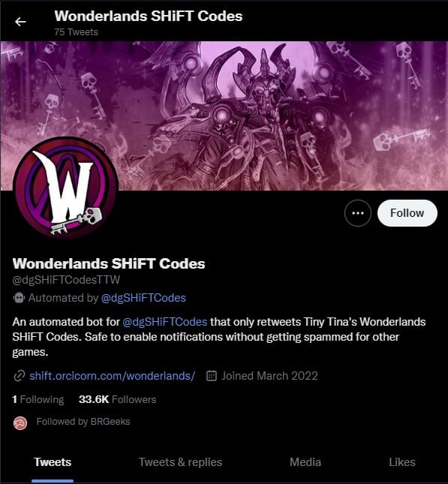The width and height of the screenshot is (448, 484).
Task: Open @dgSHiFTCodes link in Automated by line
Action: [143, 298]
